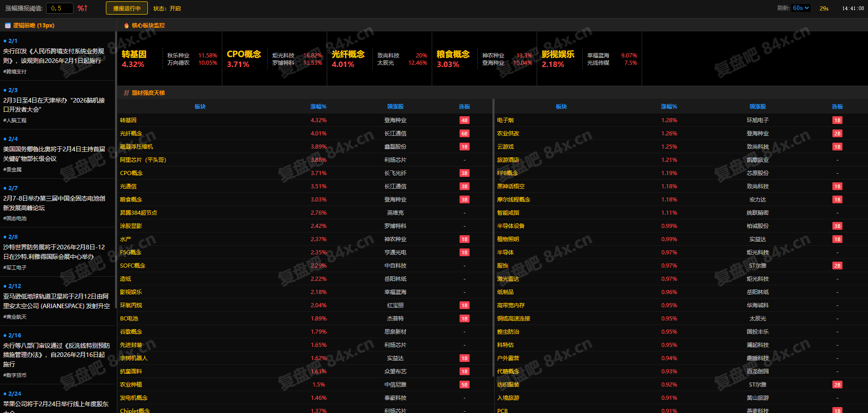Viewport: 868px width, 413px height.
Task: Click the ladder icon beside 题材强度天梯
Action: tap(126, 93)
